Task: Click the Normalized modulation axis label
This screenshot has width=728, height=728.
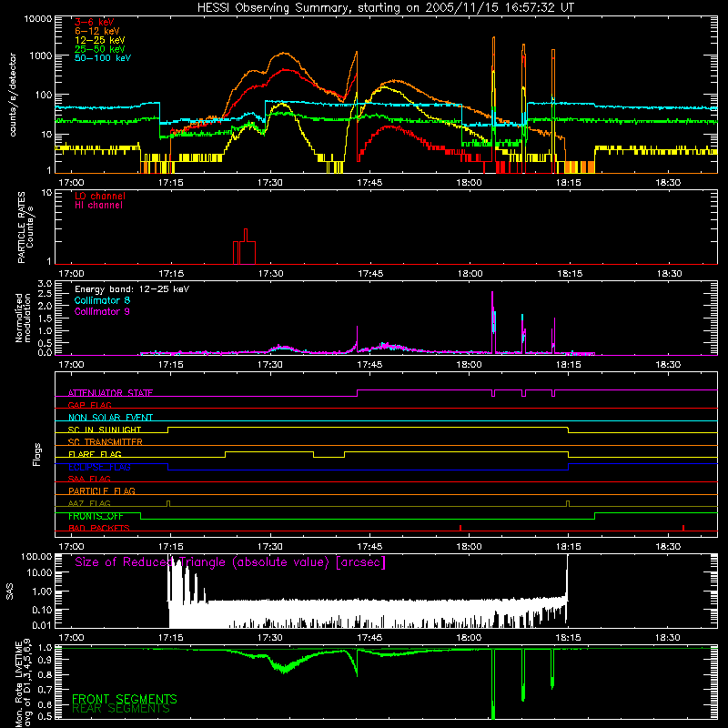Action: [23, 318]
